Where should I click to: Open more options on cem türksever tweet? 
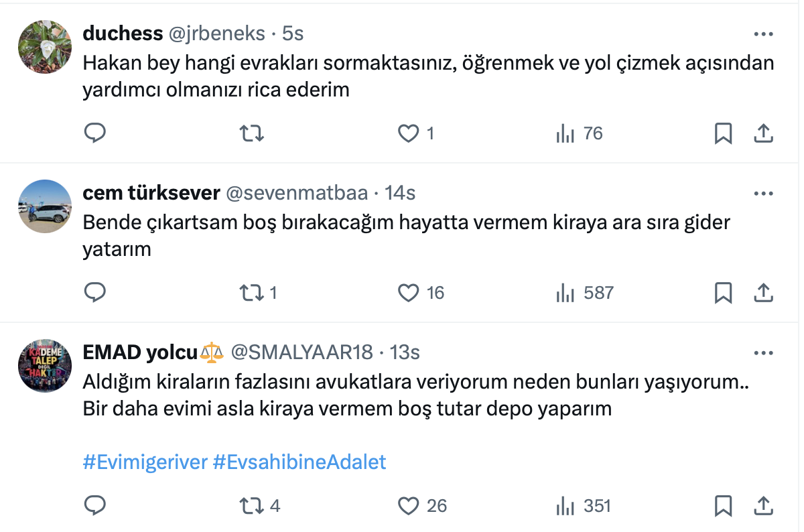764,194
